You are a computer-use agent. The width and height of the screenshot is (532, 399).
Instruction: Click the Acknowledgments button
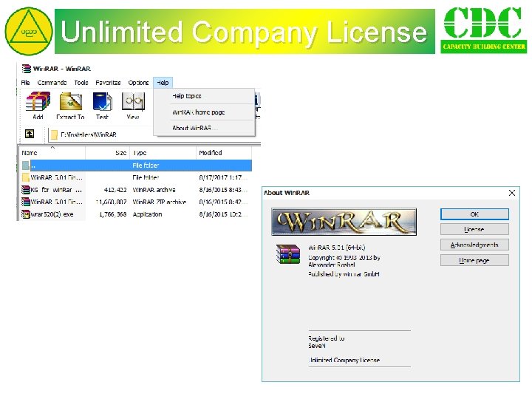[x=474, y=245]
